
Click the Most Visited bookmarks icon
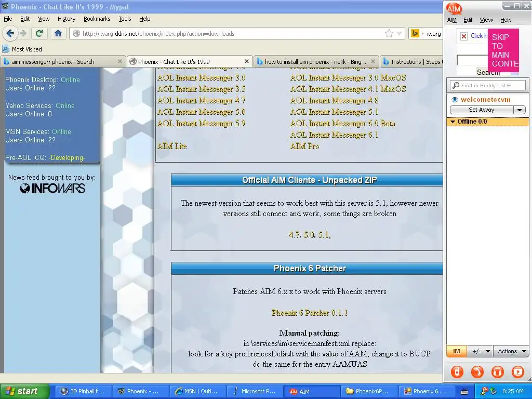tap(6, 49)
